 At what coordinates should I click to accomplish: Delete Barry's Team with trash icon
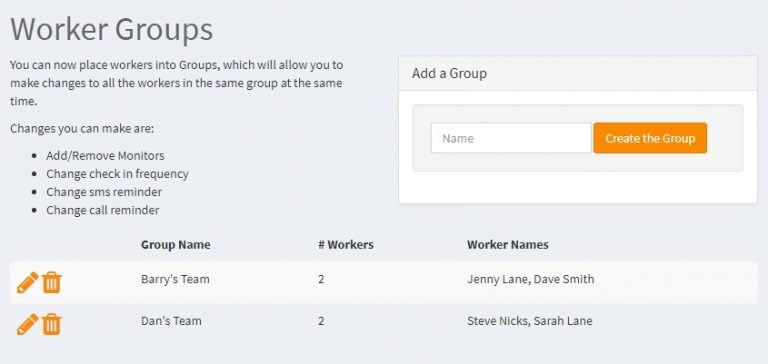[51, 283]
